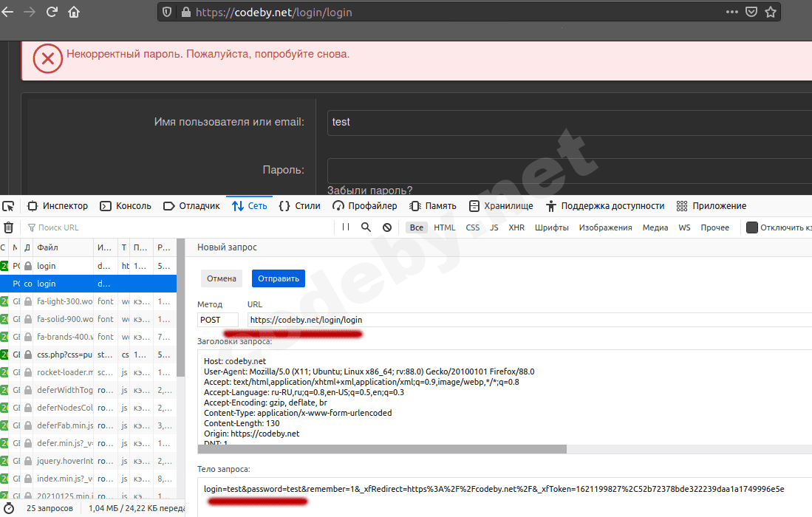Start performance analysis stopwatch
Image resolution: width=812 pixels, height=517 pixels.
pos(9,508)
